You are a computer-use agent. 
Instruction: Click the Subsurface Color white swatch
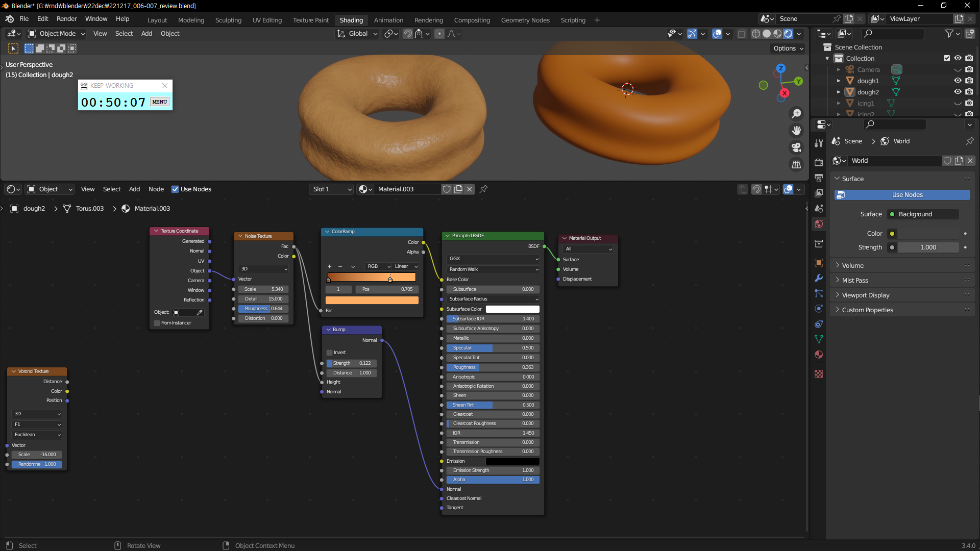[x=512, y=309]
